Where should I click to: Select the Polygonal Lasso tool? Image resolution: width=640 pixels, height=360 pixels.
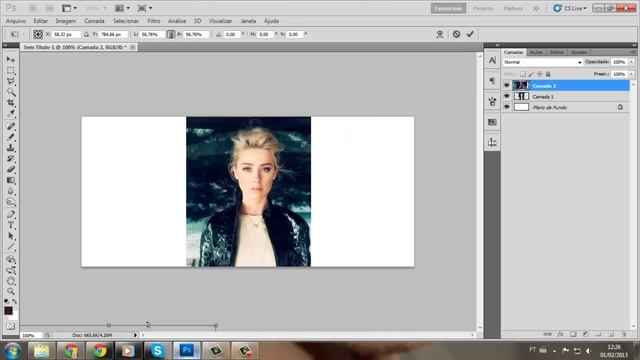(x=11, y=81)
